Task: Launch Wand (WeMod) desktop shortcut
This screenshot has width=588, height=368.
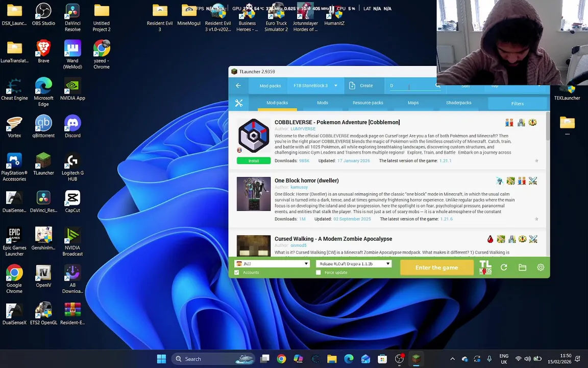Action: click(72, 55)
